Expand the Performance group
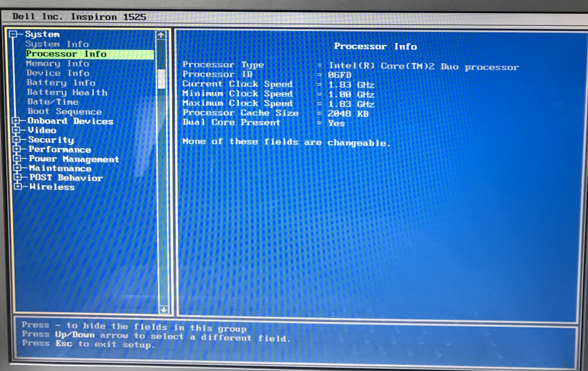Viewport: 588px width, 371px height. tap(17, 149)
